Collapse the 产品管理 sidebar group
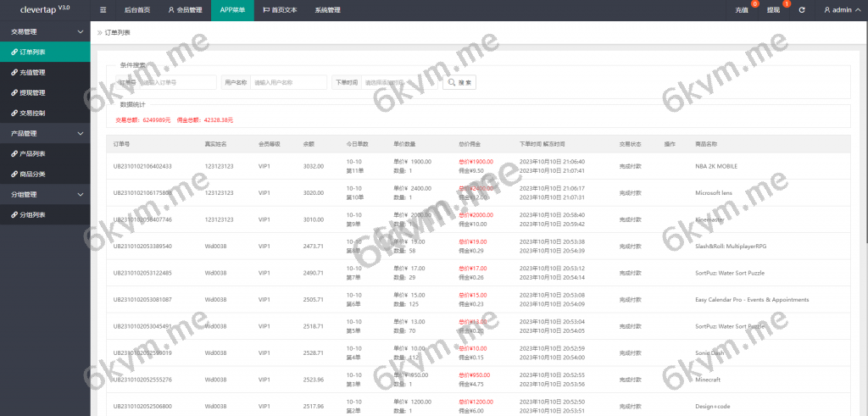 [x=81, y=133]
